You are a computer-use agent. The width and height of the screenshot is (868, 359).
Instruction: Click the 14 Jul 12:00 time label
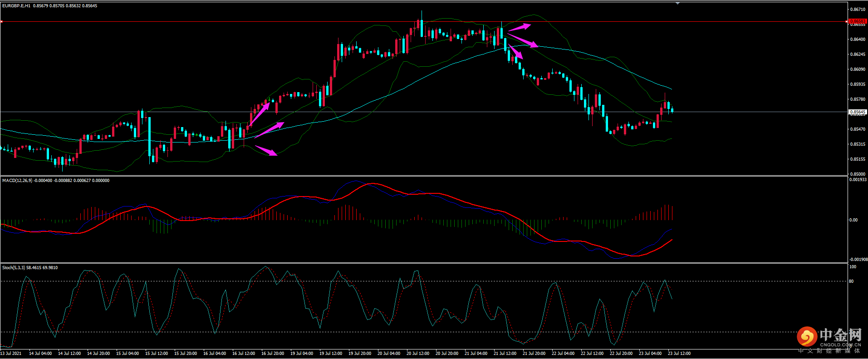[x=69, y=354]
